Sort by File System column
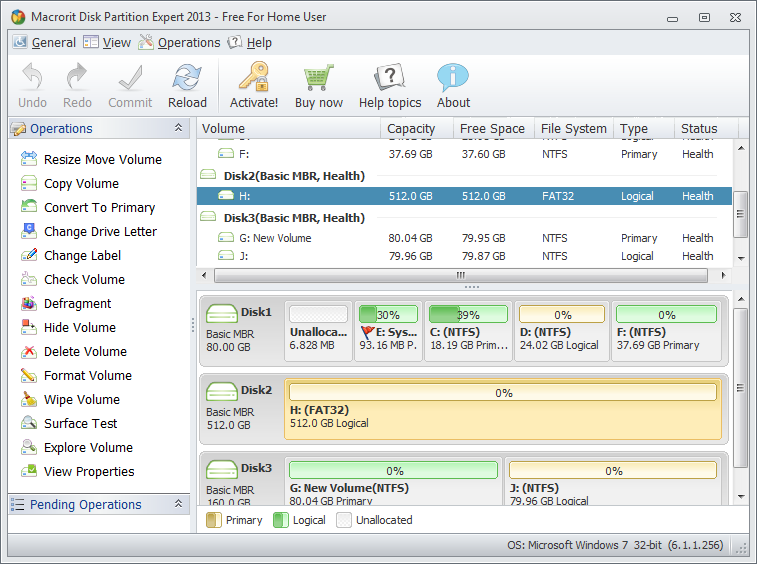Viewport: 757px width, 564px height. (x=574, y=128)
